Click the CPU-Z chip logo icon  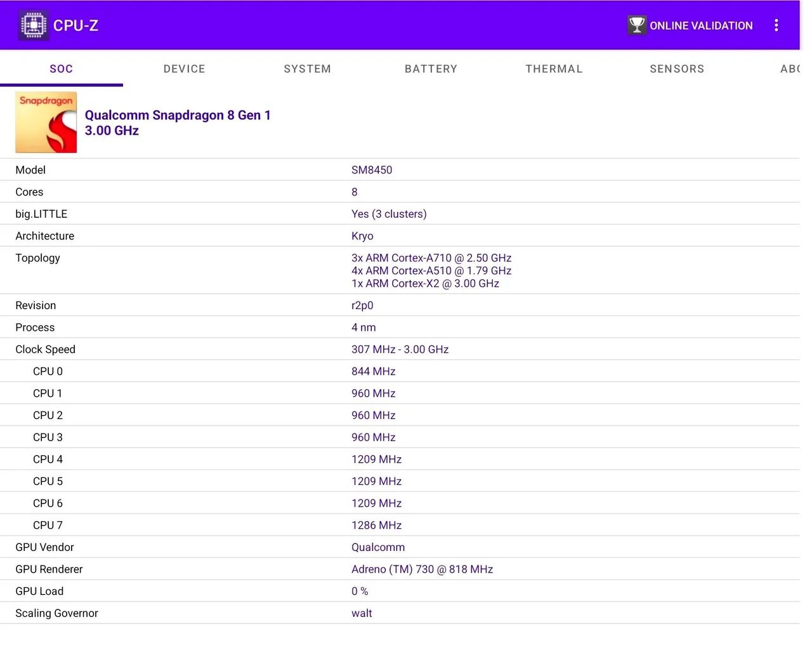coord(34,25)
